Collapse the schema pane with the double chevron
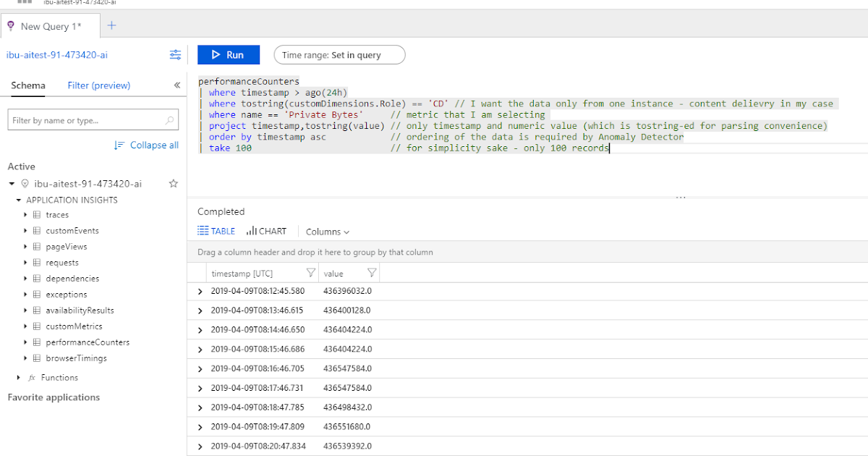Screen dimensions: 868x456 (x=176, y=85)
